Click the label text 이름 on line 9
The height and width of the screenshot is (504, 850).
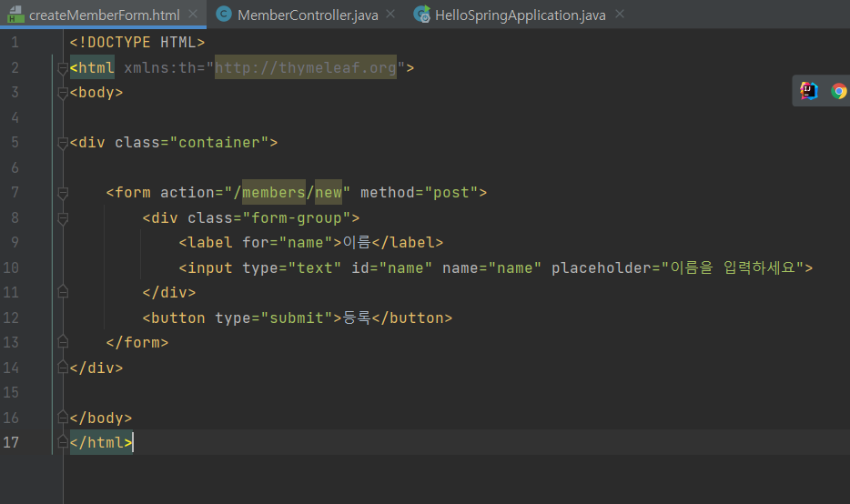point(356,242)
